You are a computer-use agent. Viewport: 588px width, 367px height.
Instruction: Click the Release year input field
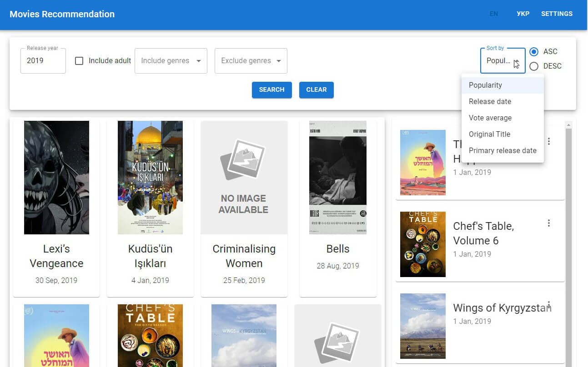43,61
